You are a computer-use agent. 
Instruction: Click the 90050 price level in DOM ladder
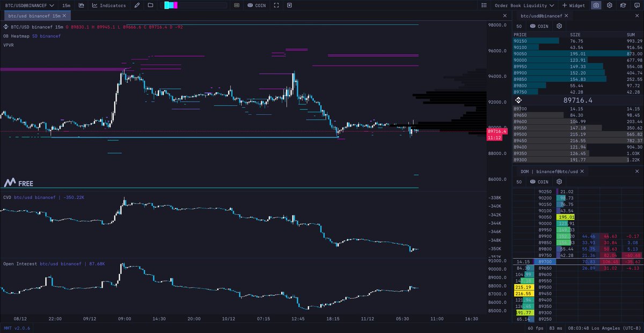[x=546, y=217]
